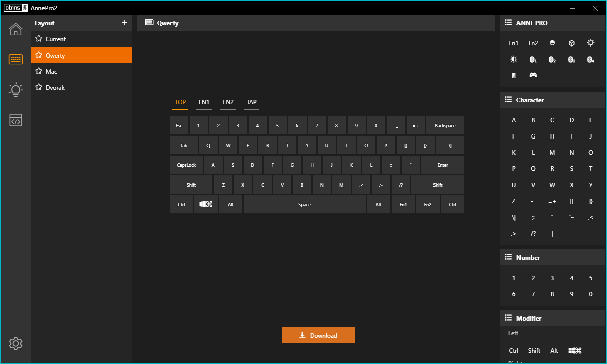This screenshot has width=607, height=364.
Task: Click the -_ key on keyboard layout
Action: [396, 125]
